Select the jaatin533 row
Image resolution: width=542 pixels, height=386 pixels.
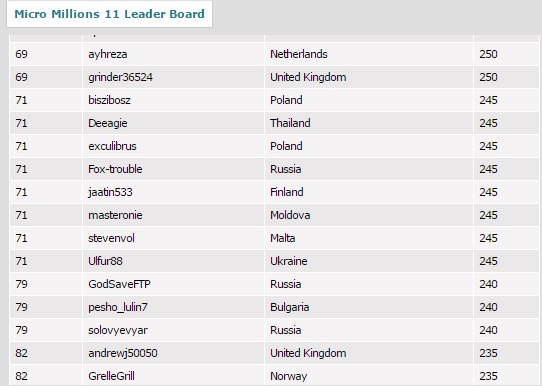(274, 192)
